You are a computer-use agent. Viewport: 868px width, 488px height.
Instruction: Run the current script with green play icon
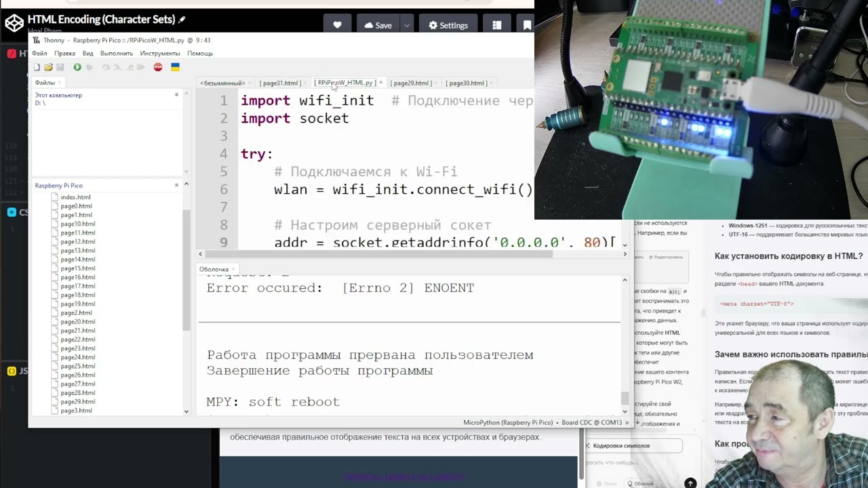pyautogui.click(x=77, y=67)
